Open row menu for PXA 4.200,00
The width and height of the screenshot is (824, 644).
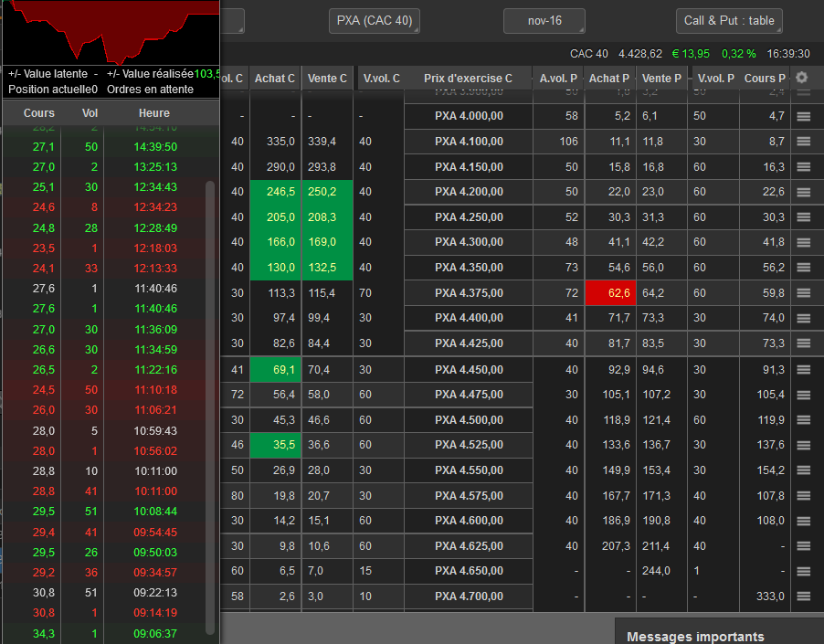803,192
